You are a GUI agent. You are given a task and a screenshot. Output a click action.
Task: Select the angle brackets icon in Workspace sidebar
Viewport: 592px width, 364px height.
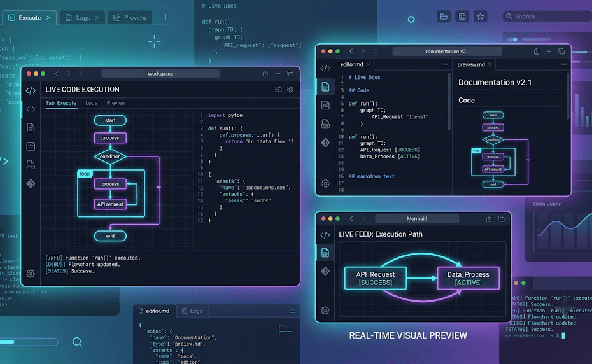click(31, 109)
